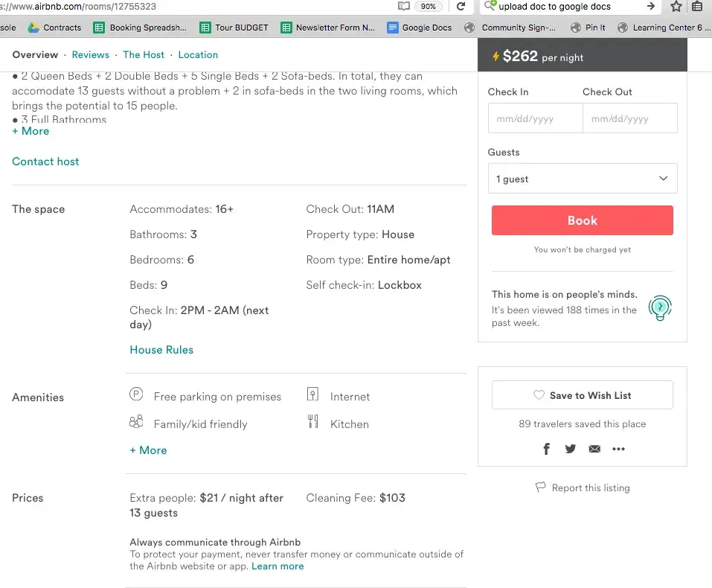Share listing by email envelope icon

point(594,449)
